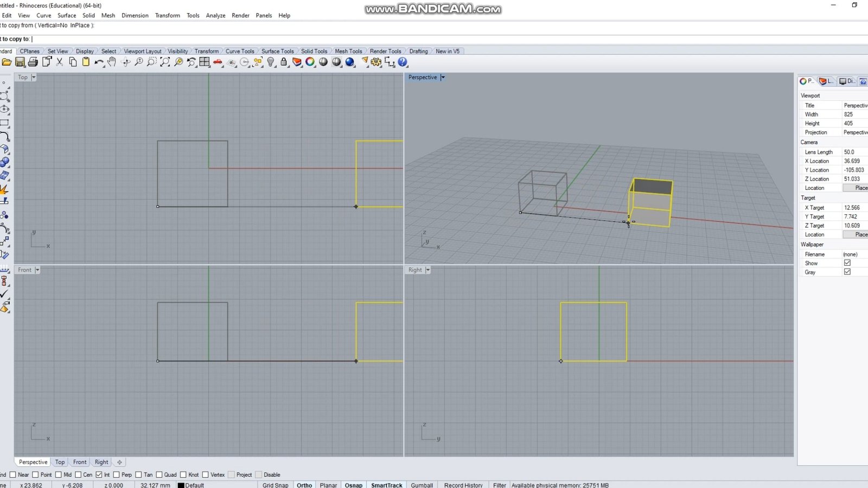Toggle SmartTrack in status bar
The height and width of the screenshot is (488, 868).
(387, 485)
